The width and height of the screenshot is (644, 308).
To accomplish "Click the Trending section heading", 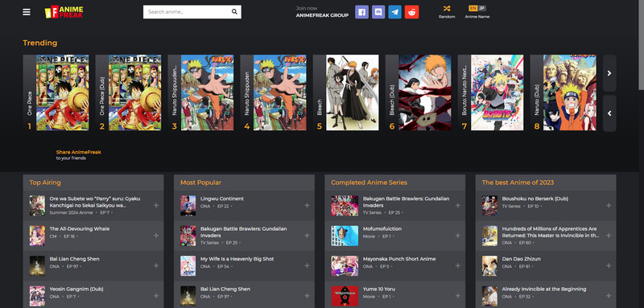I will pos(40,43).
